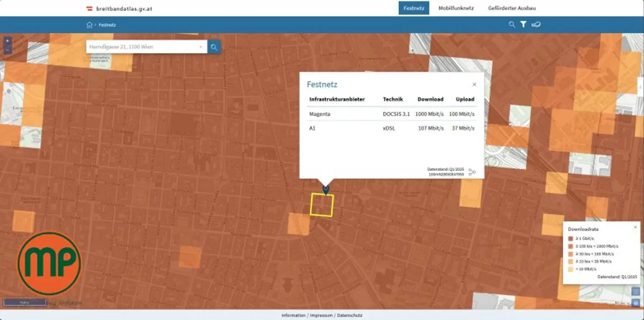Expand the collapsed side panel at right edge
This screenshot has width=644, height=320.
(641, 86)
